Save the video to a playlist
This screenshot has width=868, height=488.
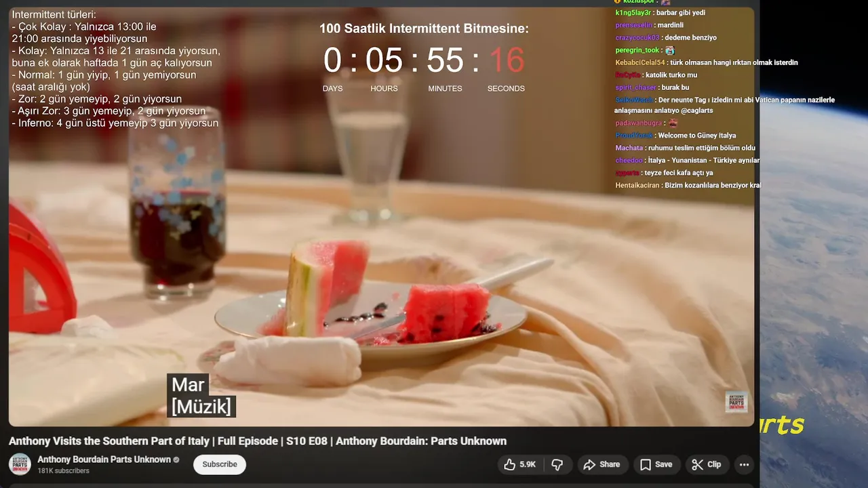tap(656, 464)
